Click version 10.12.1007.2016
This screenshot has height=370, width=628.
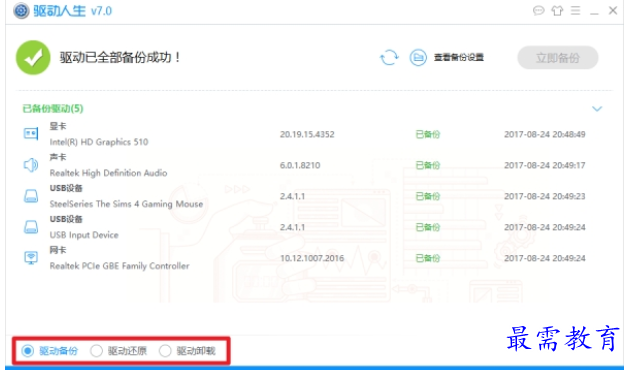pyautogui.click(x=312, y=258)
